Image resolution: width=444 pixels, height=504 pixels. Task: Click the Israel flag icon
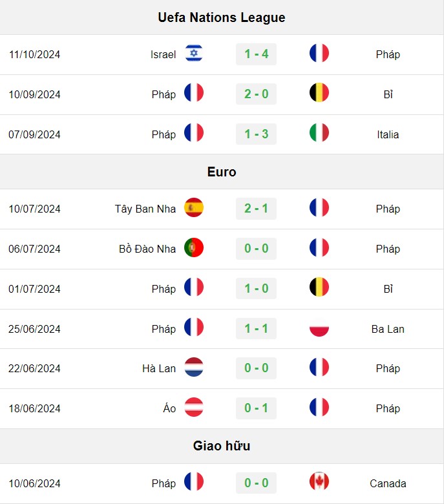pos(194,54)
